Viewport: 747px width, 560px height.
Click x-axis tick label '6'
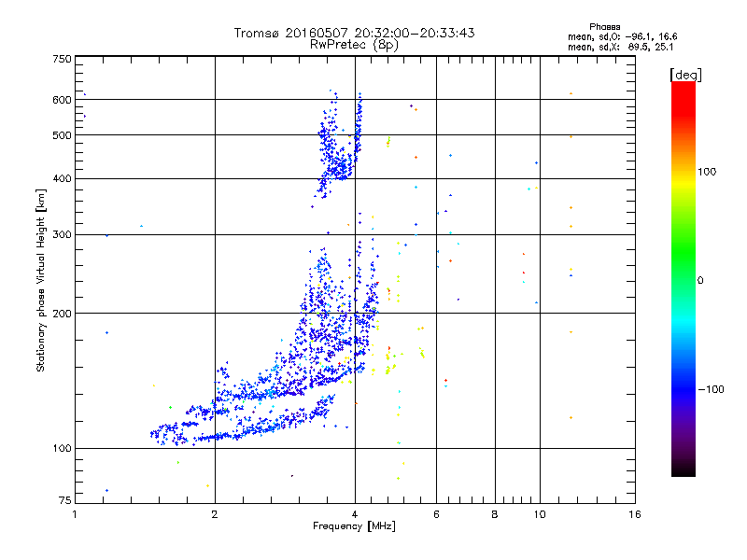pos(436,514)
